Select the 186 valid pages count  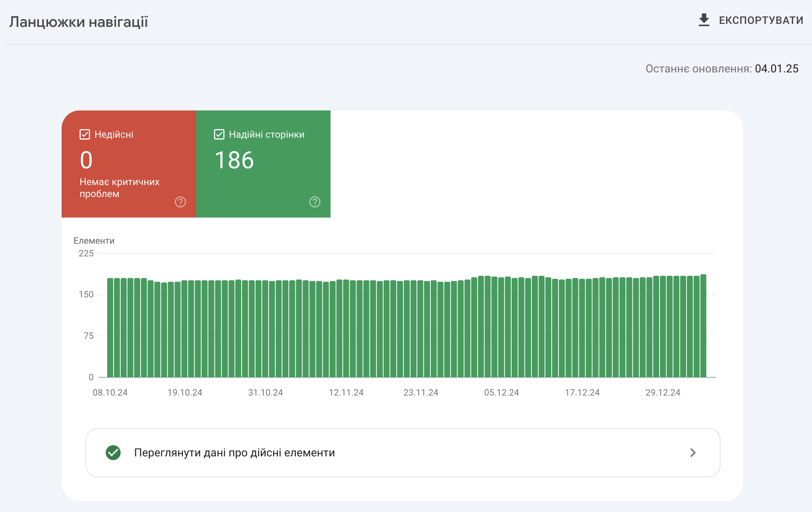[x=234, y=160]
